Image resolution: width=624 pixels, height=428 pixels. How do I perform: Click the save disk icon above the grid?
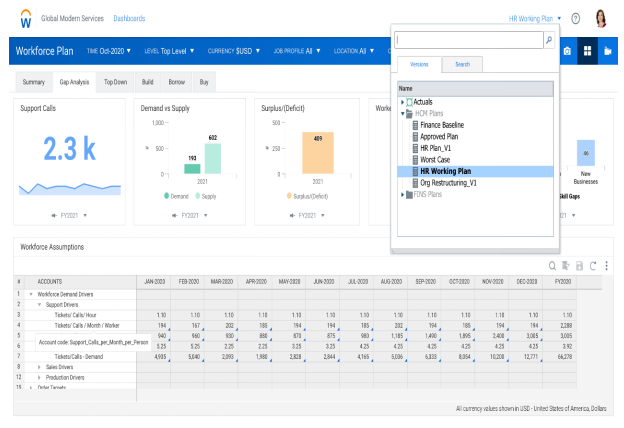(579, 266)
